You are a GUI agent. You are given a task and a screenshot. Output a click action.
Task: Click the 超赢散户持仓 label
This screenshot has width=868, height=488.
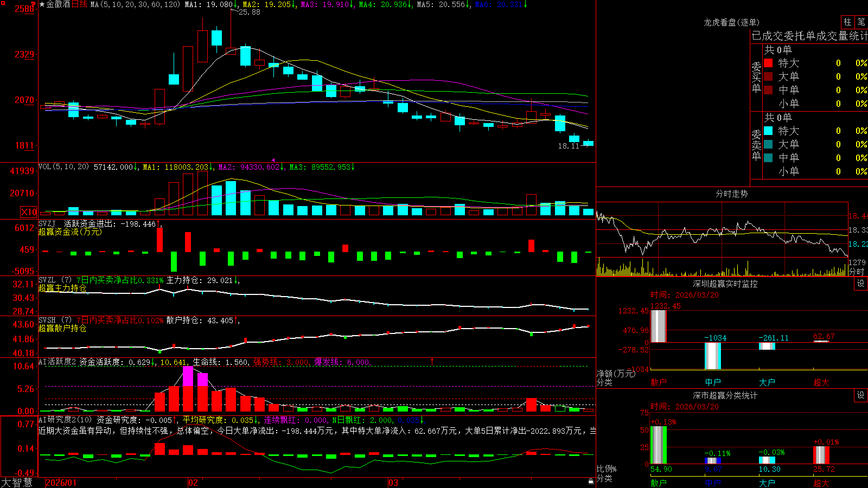click(62, 328)
